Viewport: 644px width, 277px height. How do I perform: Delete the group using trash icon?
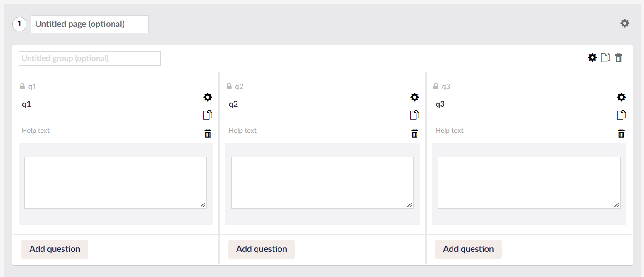(618, 57)
